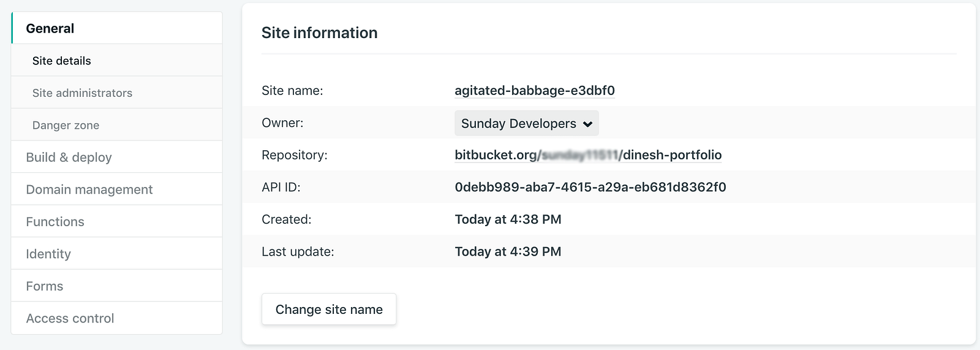The width and height of the screenshot is (980, 350).
Task: Click the Created time "Today at 4:38 PM"
Action: 508,219
